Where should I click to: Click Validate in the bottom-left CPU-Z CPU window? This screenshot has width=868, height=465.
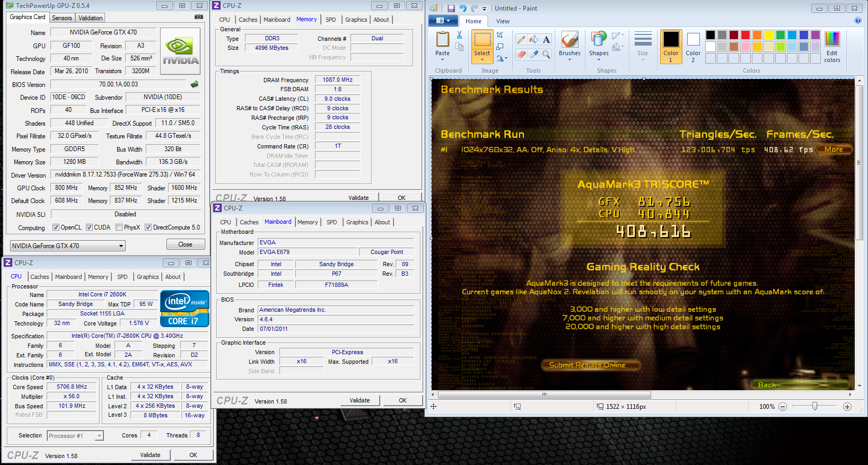[x=150, y=455]
